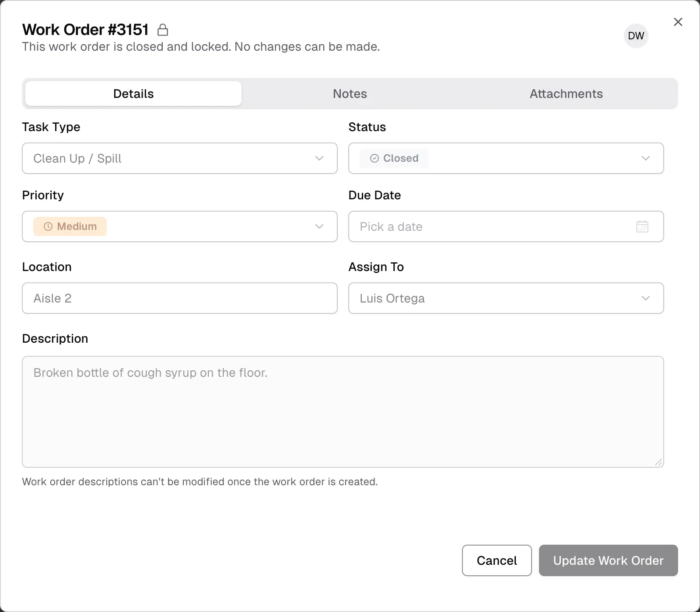Click the Closed status badge
Viewport: 700px width, 612px height.
click(394, 158)
